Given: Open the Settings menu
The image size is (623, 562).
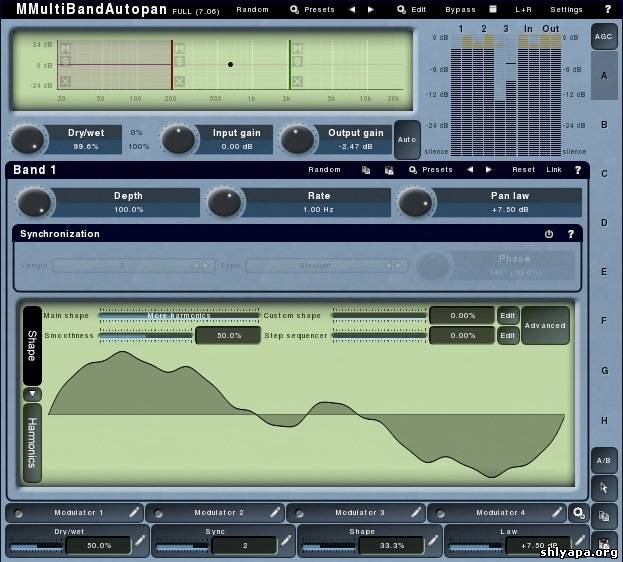Looking at the screenshot, I should click(566, 9).
